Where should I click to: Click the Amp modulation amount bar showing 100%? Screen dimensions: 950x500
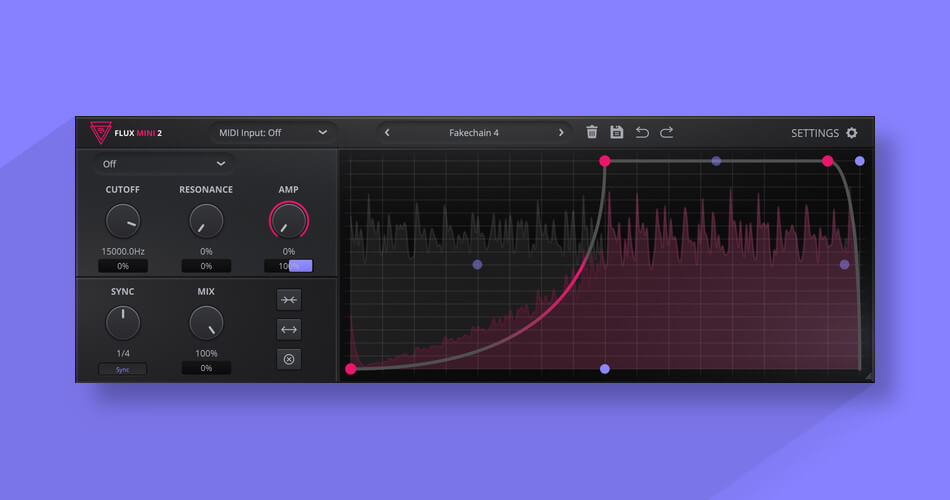tap(288, 266)
